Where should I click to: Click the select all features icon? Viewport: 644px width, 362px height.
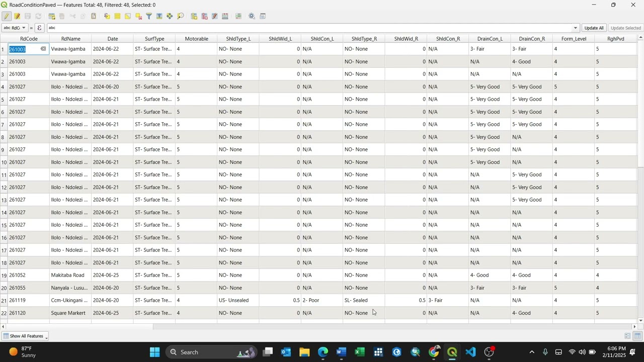point(118,16)
